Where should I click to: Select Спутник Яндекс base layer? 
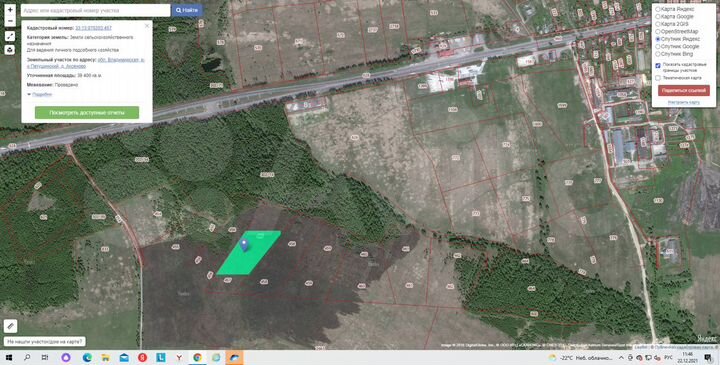point(658,39)
